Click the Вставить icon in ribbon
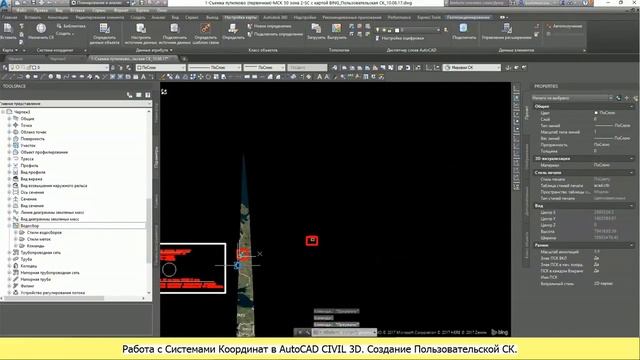 click(8, 28)
